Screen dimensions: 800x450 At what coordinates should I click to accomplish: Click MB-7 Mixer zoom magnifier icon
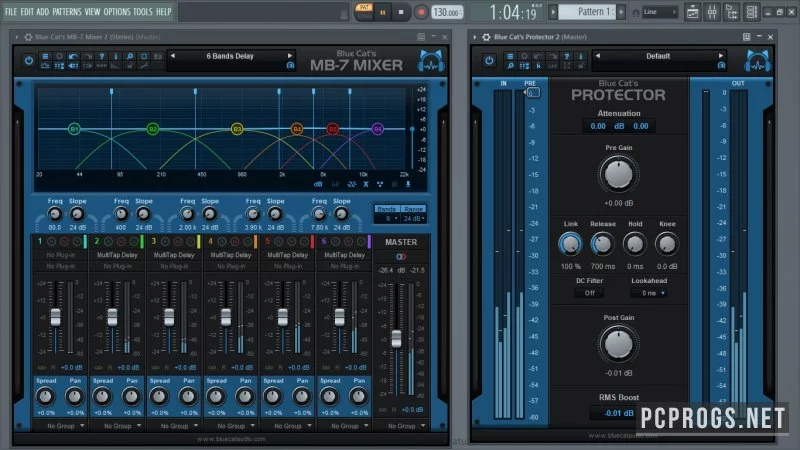click(130, 56)
